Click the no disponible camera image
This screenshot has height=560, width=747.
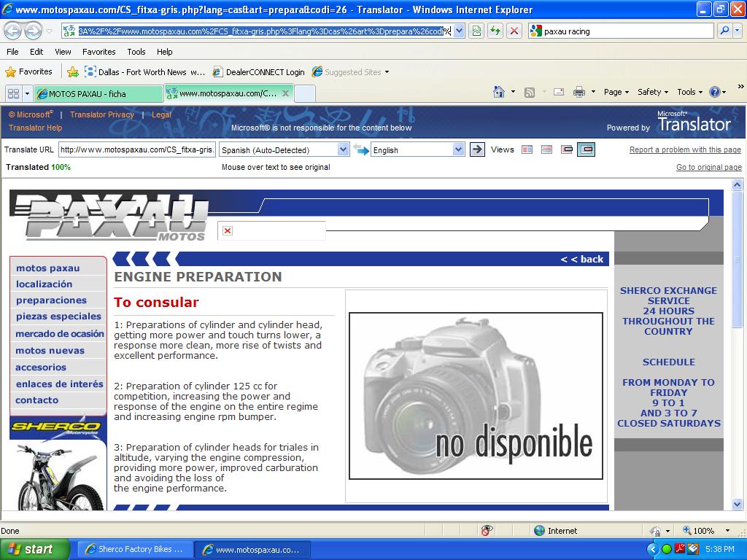[x=476, y=396]
